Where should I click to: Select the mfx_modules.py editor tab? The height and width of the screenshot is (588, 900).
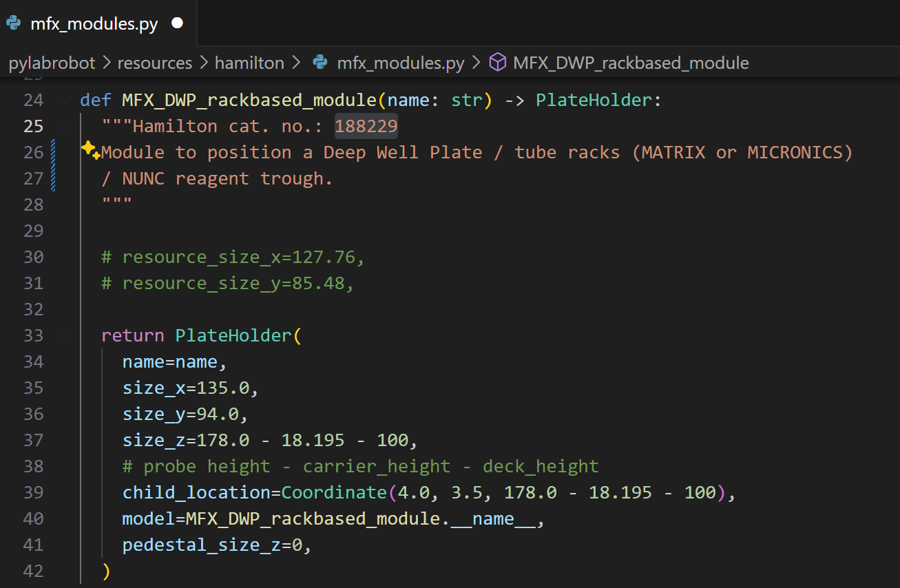pos(98,23)
